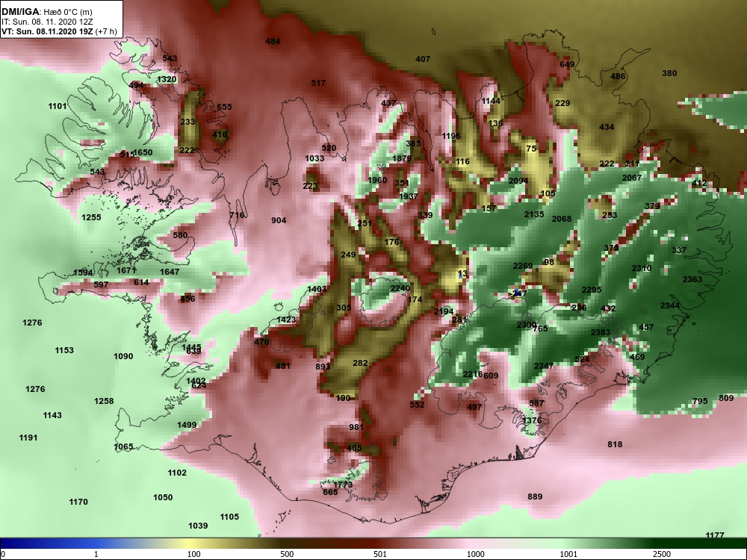The width and height of the screenshot is (747, 560).
Task: Click the map value '2240'
Action: pyautogui.click(x=400, y=288)
